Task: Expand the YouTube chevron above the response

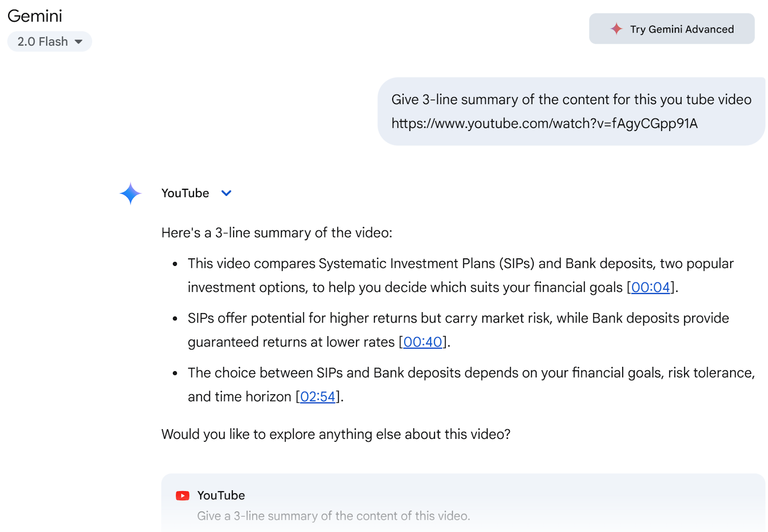Action: pos(226,193)
